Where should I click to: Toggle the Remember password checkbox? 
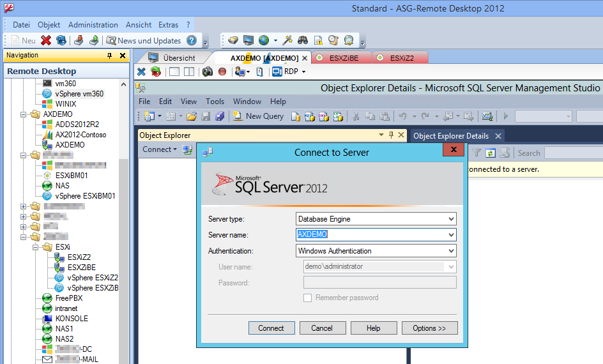click(307, 298)
